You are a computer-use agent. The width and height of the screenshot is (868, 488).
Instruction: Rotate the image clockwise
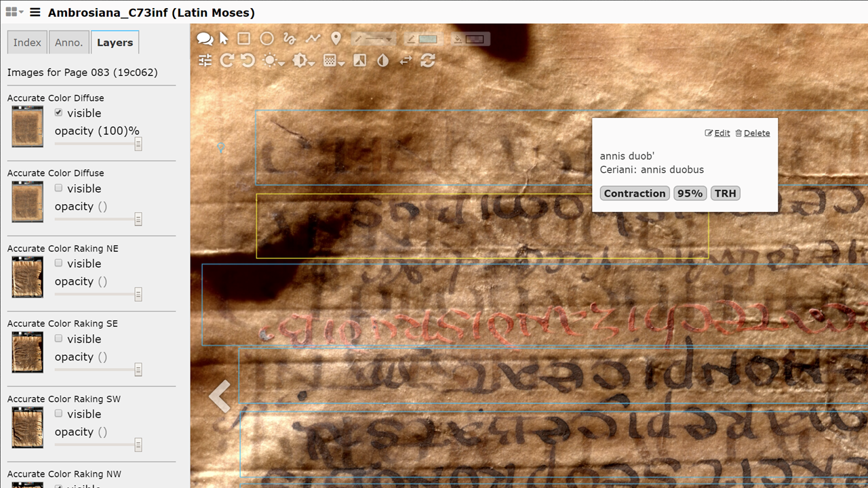(x=226, y=60)
